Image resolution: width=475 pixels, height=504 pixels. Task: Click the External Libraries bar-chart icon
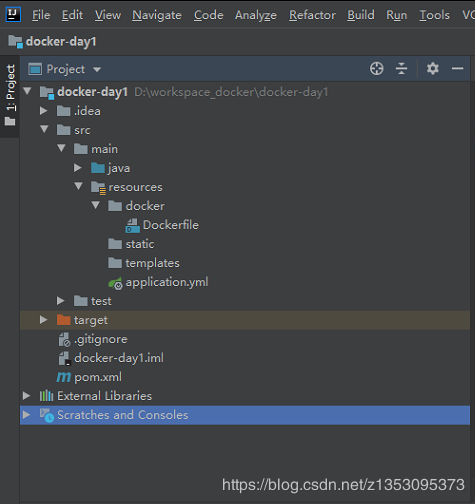click(46, 396)
